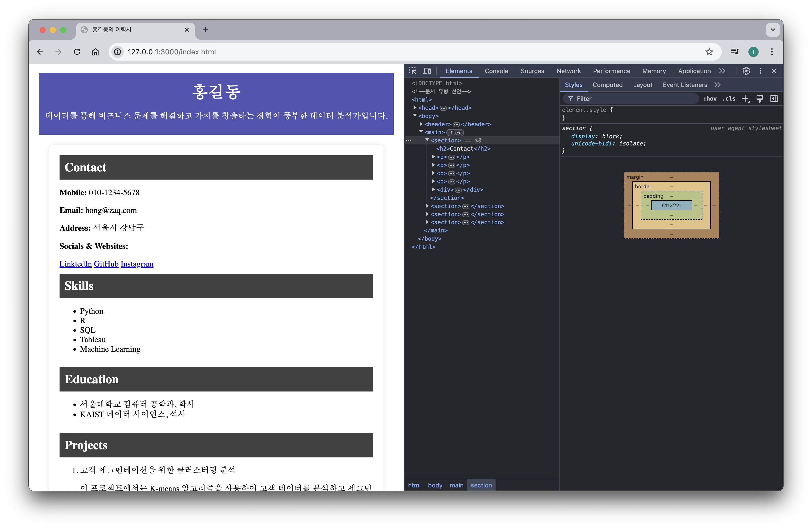Click the content box in box model
This screenshot has width=812, height=529.
(671, 205)
